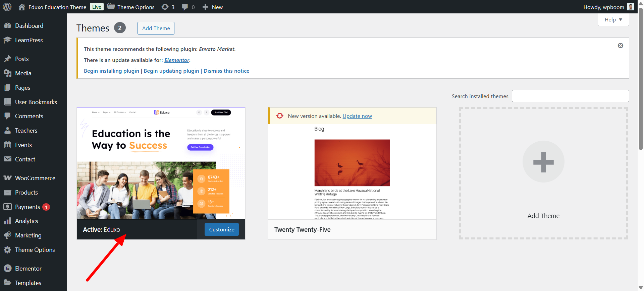Click the Add Theme button near the heading
644x291 pixels.
pyautogui.click(x=156, y=28)
